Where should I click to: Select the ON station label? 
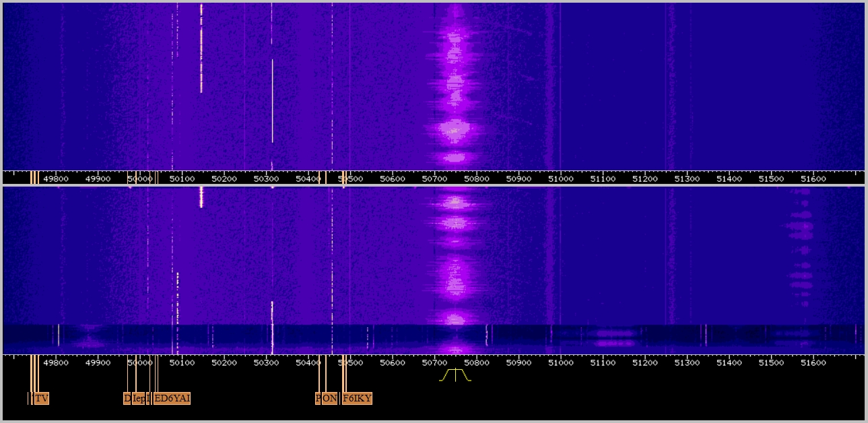point(329,399)
